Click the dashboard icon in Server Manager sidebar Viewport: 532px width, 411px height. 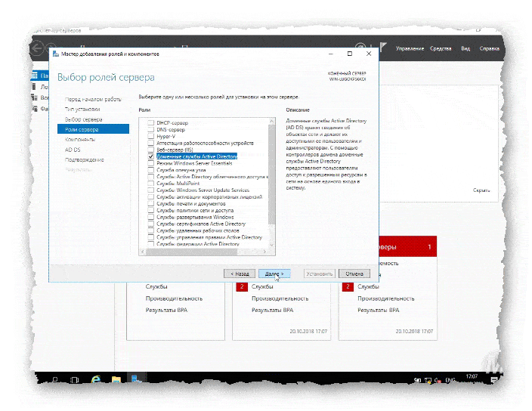pos(35,76)
